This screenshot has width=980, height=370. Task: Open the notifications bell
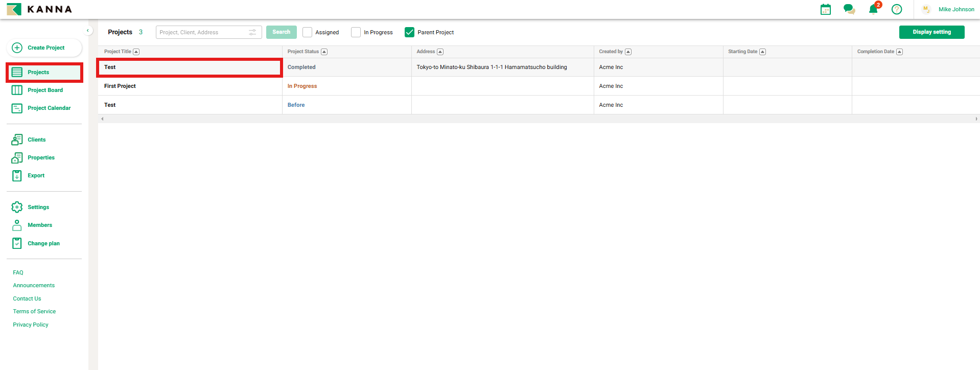point(873,9)
